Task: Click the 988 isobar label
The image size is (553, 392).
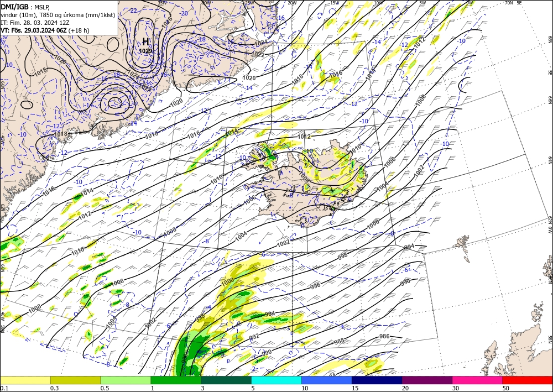Action: 339,341
